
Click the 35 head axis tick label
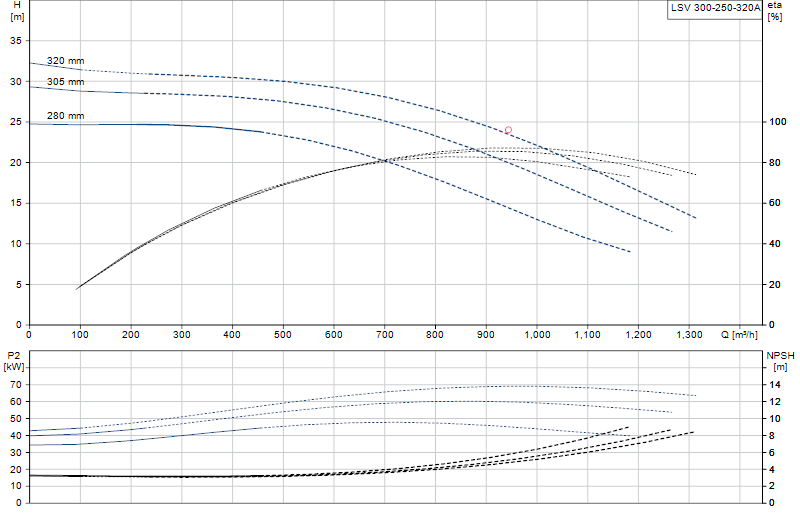pos(16,41)
